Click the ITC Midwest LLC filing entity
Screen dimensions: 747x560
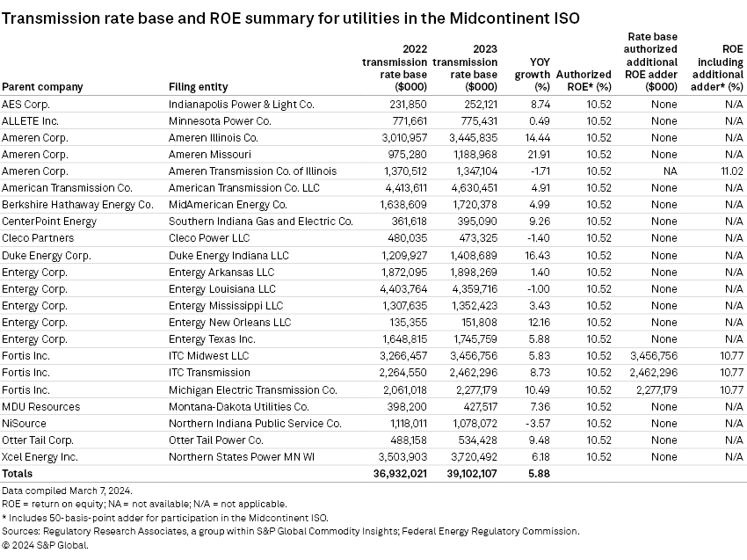[x=208, y=356]
